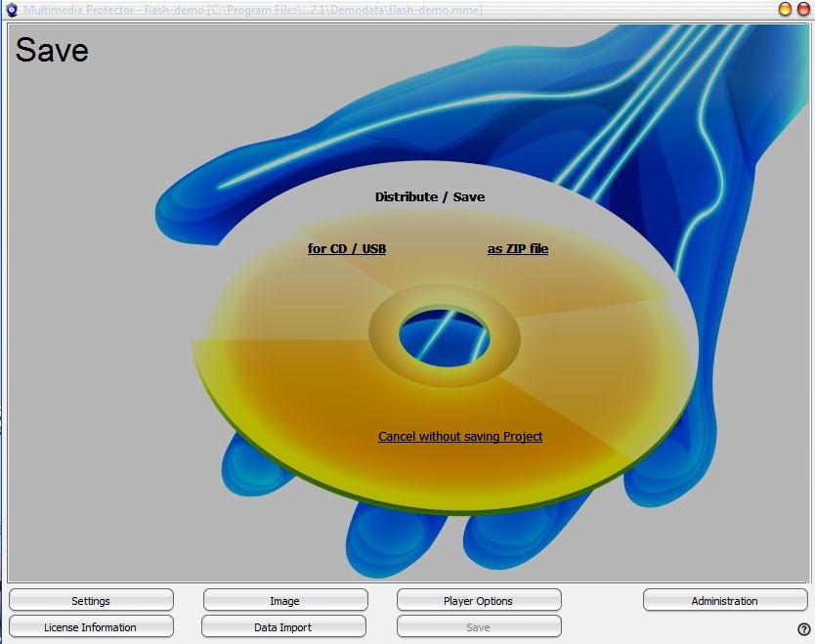Click the "Distribute / Save" heading text
Screen dimensions: 815x644
coord(430,197)
